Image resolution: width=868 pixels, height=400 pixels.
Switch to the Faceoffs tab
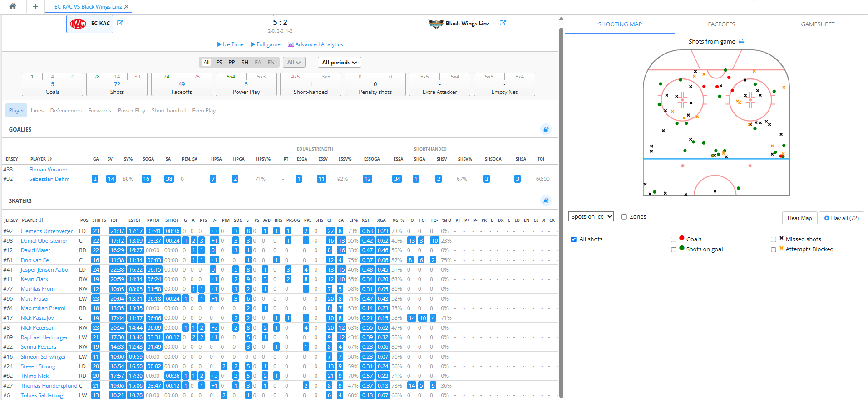pos(721,24)
